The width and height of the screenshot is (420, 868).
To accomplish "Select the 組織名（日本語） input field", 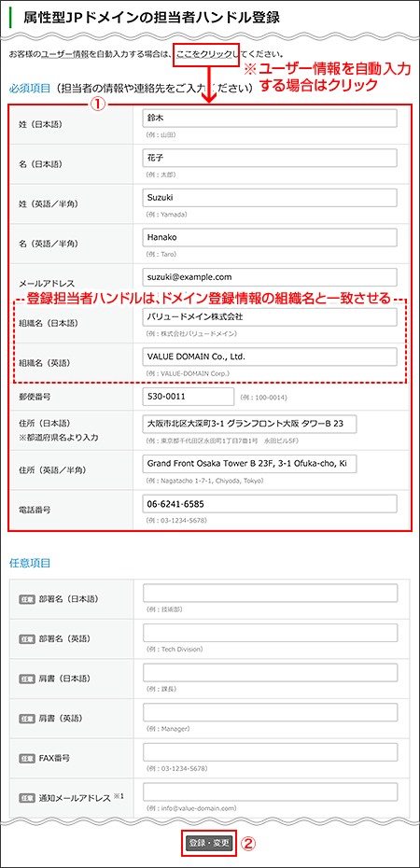I will [270, 317].
